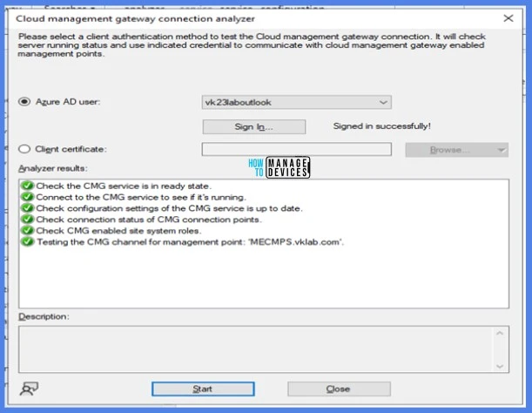Viewport: 532px width, 413px height.
Task: Click the 'Signed in successfully!' status text
Action: [382, 126]
